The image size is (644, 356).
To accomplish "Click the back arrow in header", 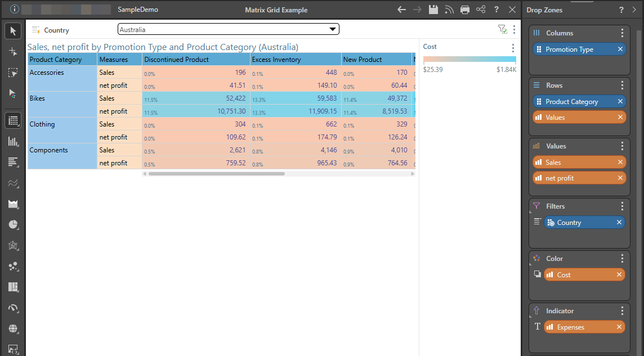I will pyautogui.click(x=401, y=10).
